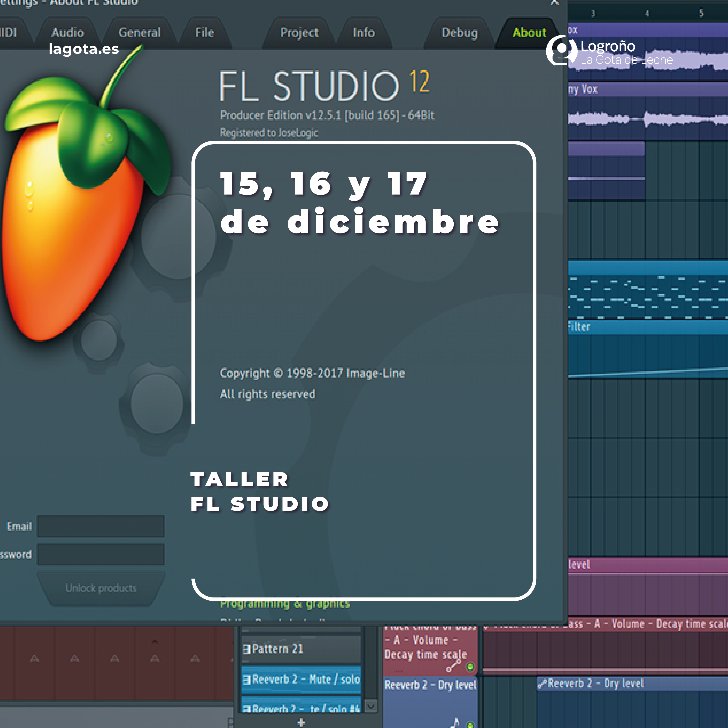Click the icon on Reeverb 2 - Mute / solo clip
The height and width of the screenshot is (728, 728).
248,679
